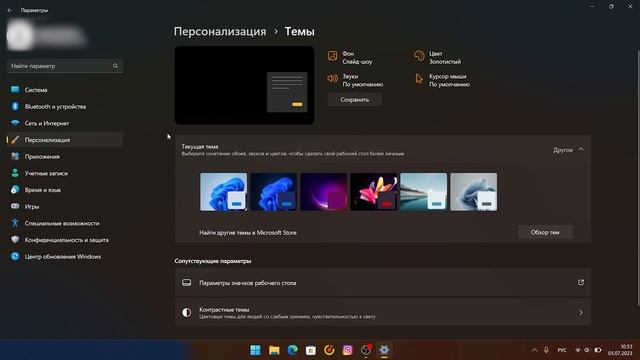Image resolution: width=640 pixels, height=360 pixels.
Task: Click the user profile avatar
Action: pyautogui.click(x=19, y=36)
